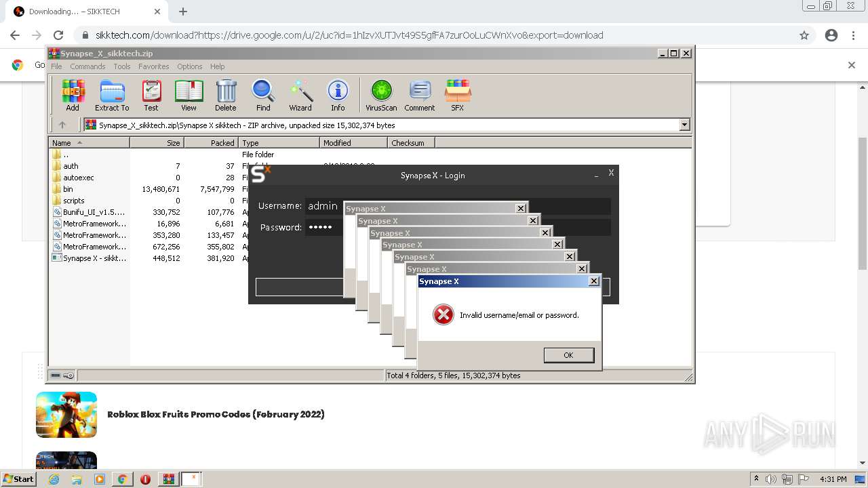The image size is (868, 488).
Task: Click the Chrome back arrow
Action: (x=15, y=35)
